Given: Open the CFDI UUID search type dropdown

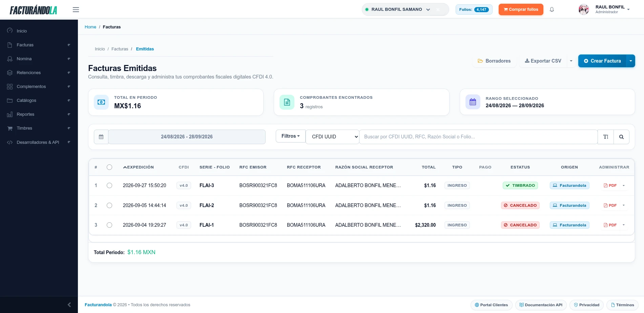Looking at the screenshot, I should tap(332, 137).
